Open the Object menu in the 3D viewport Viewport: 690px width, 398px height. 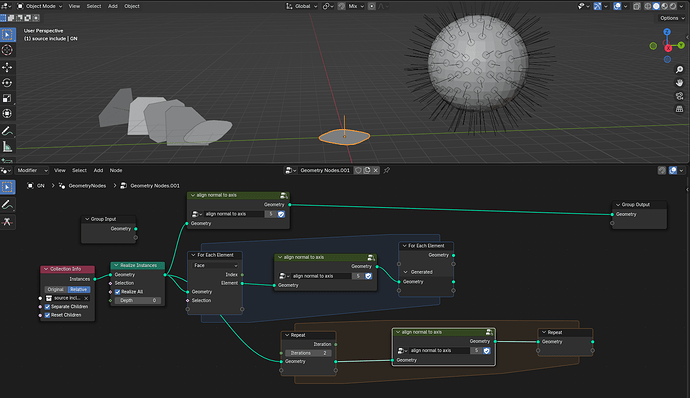tap(132, 6)
